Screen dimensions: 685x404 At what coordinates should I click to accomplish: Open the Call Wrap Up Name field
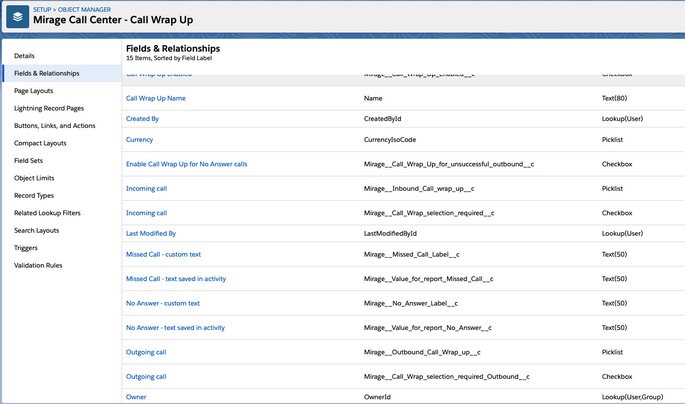pyautogui.click(x=156, y=98)
